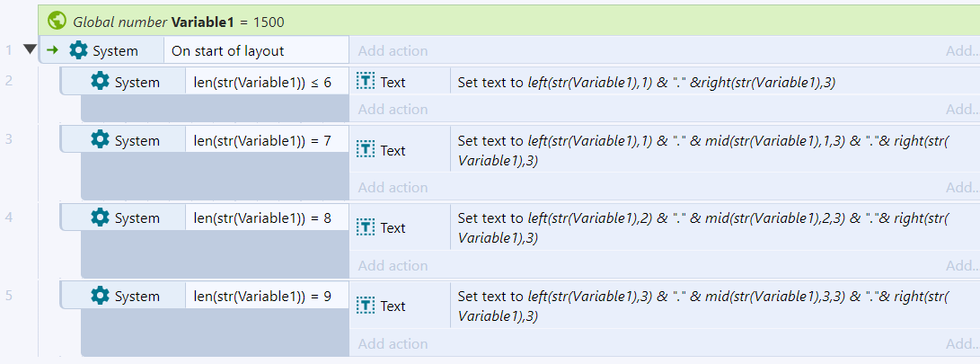The height and width of the screenshot is (364, 980).
Task: Select the Text object icon in event 3
Action: point(365,149)
